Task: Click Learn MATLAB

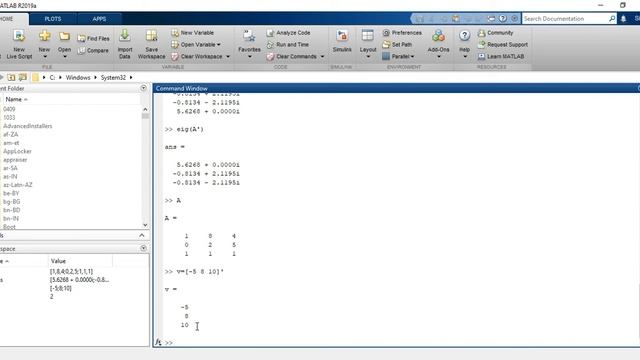Action: point(501,56)
